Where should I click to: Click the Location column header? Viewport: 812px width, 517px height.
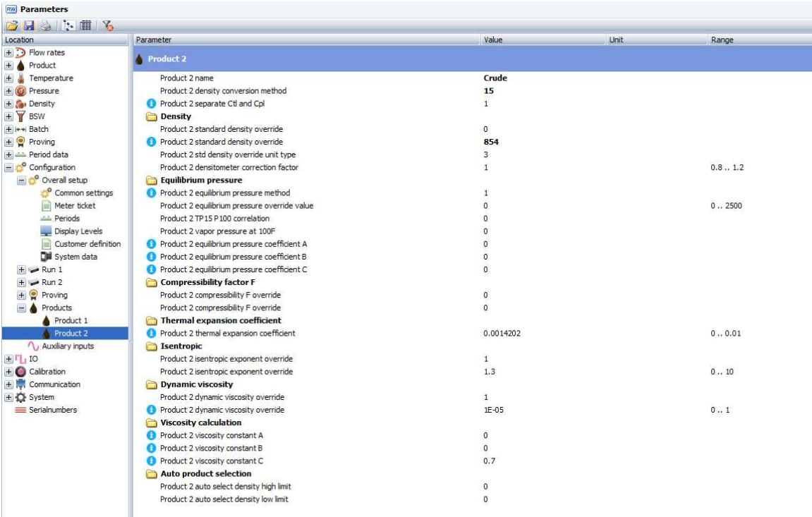(x=65, y=39)
